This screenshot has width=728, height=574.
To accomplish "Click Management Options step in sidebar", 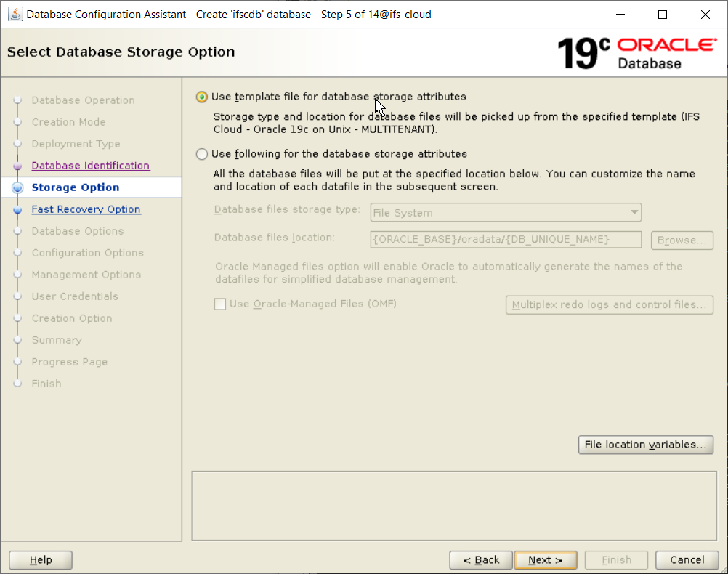I will click(x=86, y=275).
